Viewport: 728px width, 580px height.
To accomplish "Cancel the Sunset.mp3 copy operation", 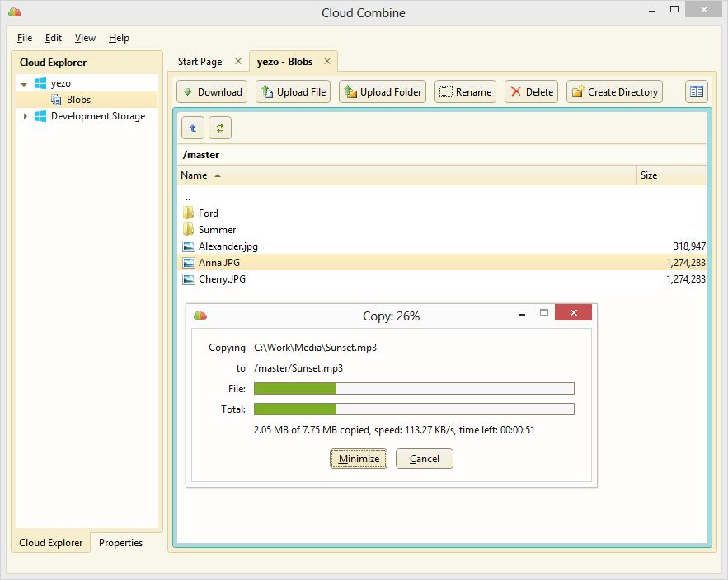I will (424, 458).
